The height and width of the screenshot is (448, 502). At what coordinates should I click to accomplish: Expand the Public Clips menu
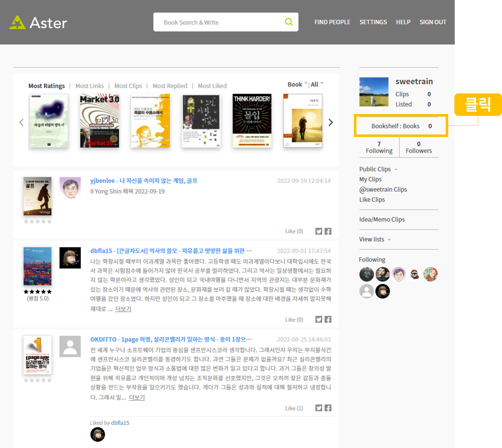click(x=378, y=169)
